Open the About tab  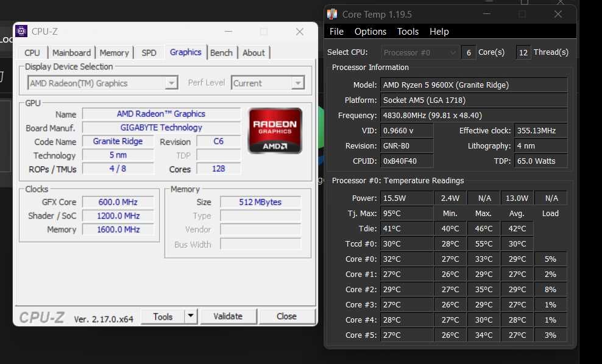pos(253,53)
